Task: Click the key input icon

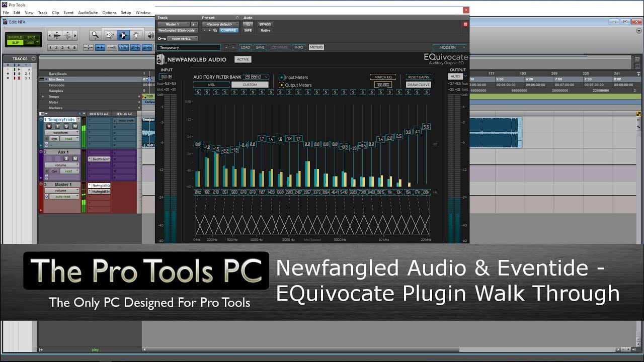Action: point(162,39)
